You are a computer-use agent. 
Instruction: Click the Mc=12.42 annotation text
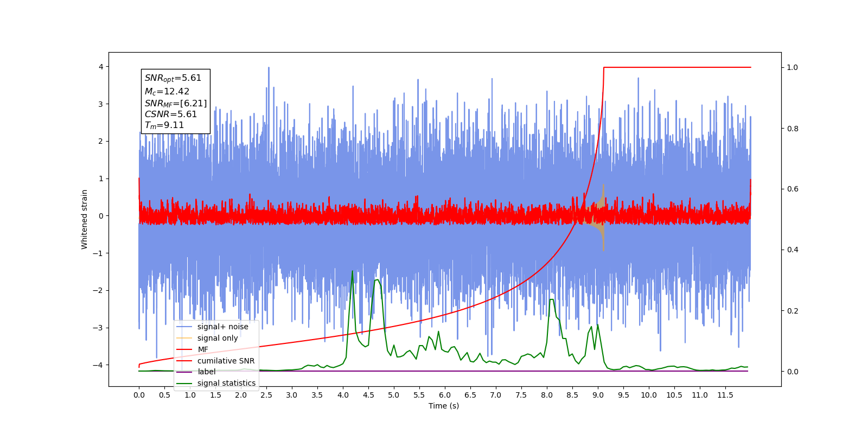tap(167, 92)
